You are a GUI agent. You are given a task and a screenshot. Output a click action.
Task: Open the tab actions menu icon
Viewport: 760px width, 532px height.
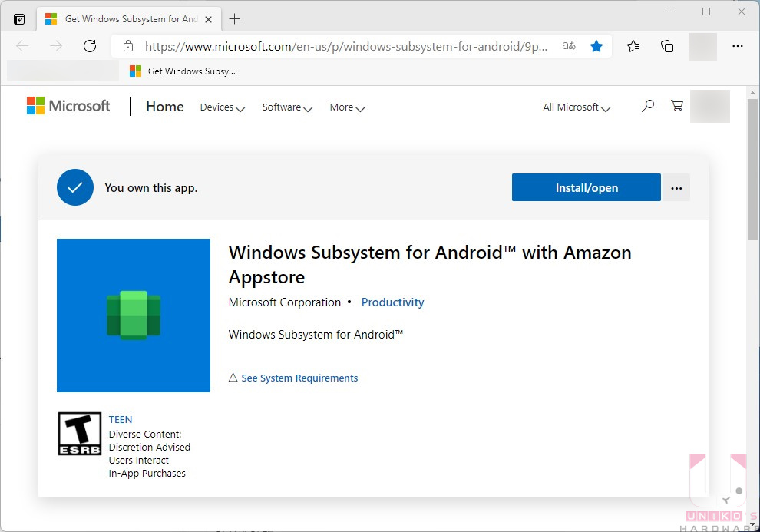19,19
